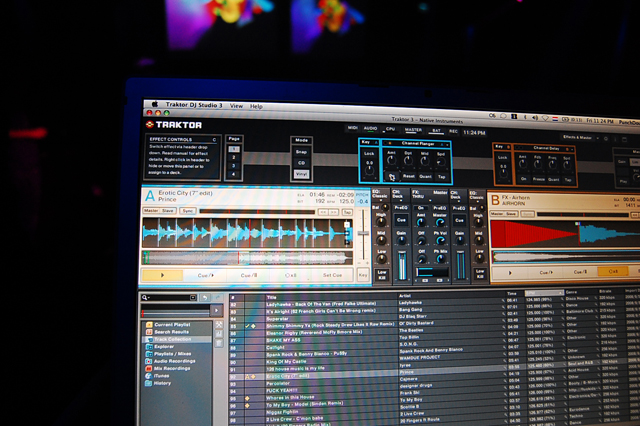The height and width of the screenshot is (426, 640).
Task: Open the View menu
Action: pyautogui.click(x=236, y=105)
